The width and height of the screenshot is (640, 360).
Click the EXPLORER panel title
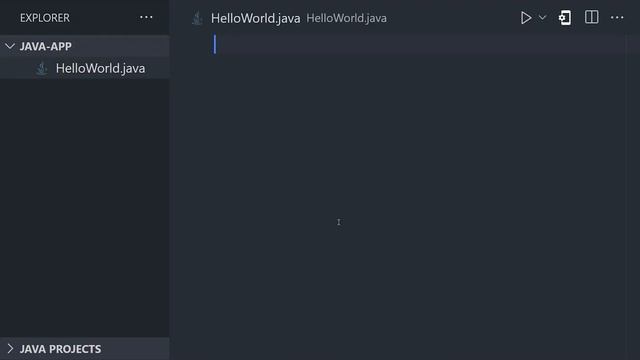pos(45,18)
